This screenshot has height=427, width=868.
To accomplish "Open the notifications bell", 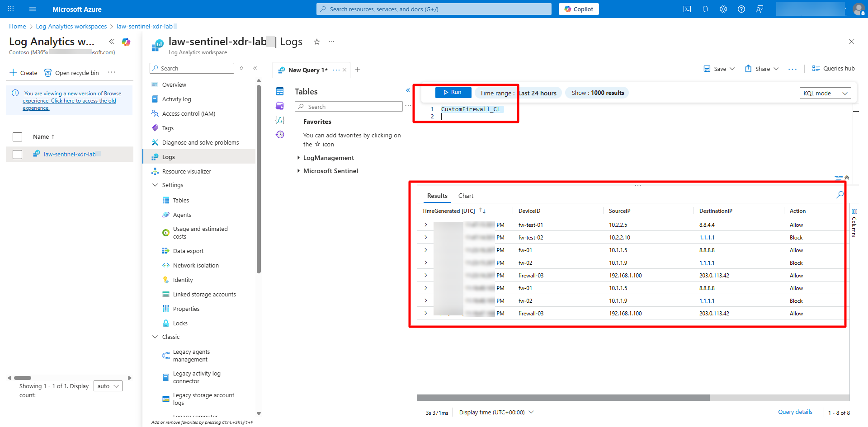I will tap(705, 9).
